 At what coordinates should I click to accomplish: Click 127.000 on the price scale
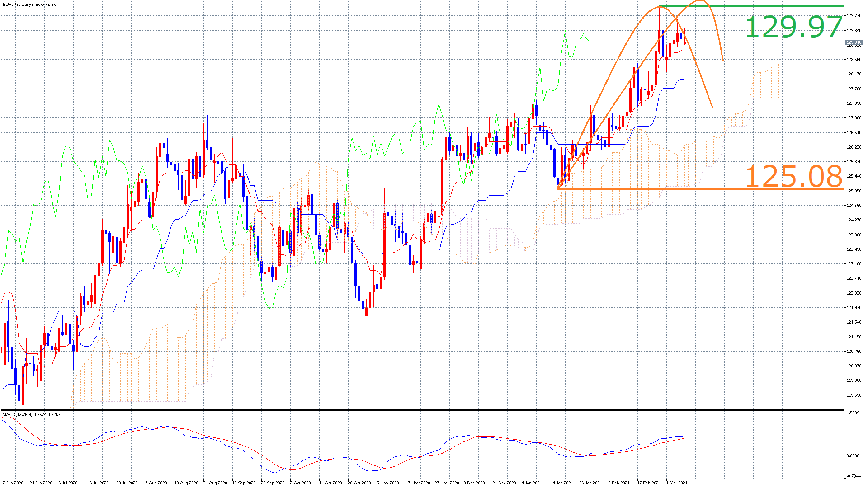[854, 118]
